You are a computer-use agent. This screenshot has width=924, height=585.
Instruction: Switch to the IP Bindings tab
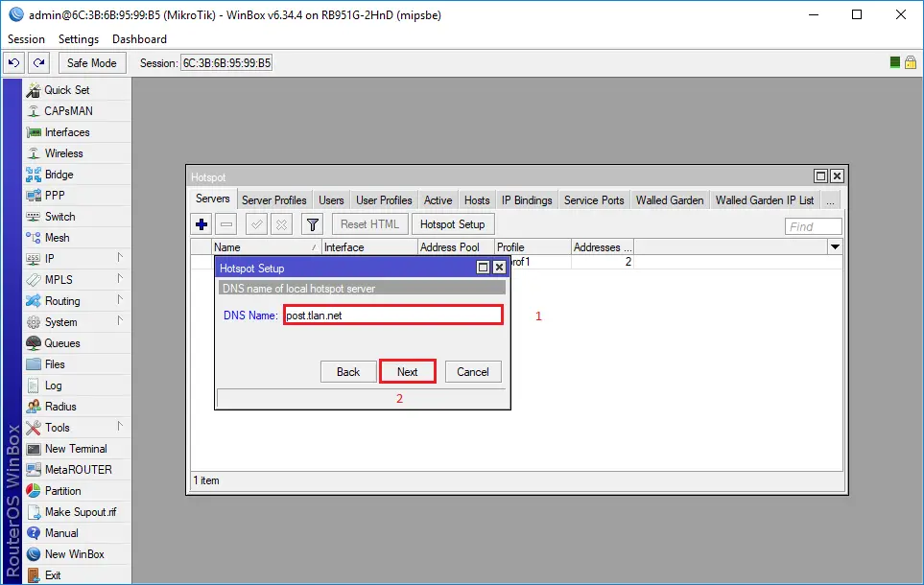click(527, 200)
